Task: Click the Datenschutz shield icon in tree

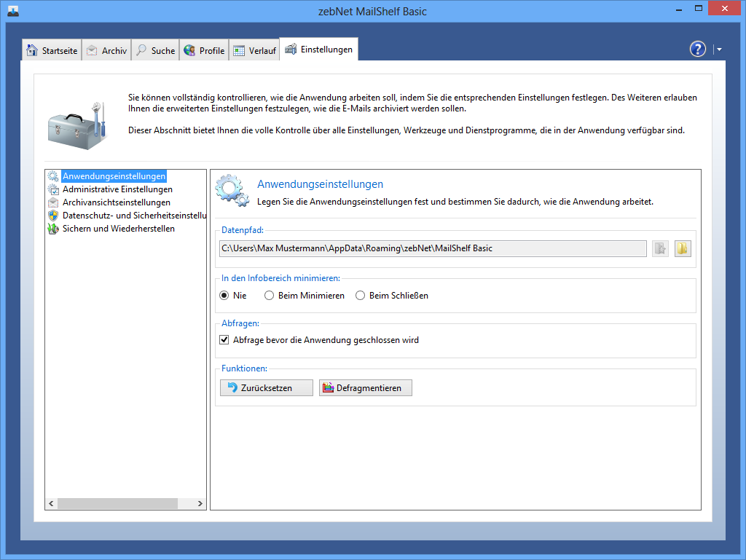Action: point(53,216)
